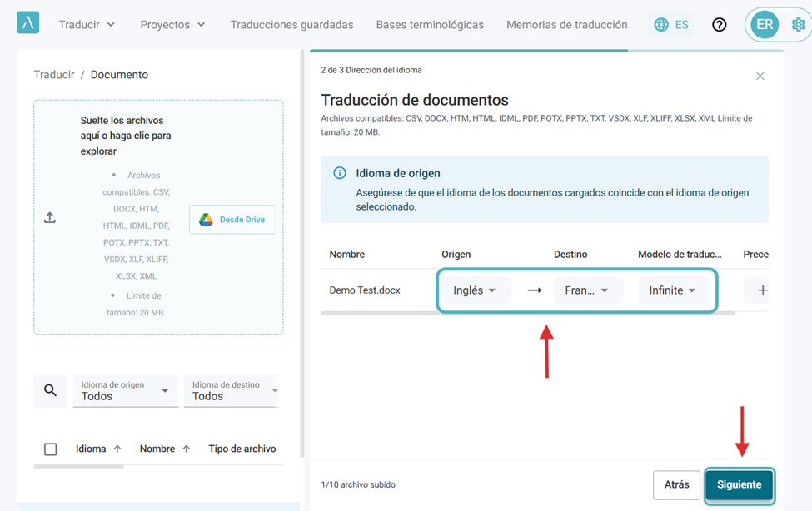
Task: Sort by Nombre using the arrow icon
Action: pyautogui.click(x=187, y=449)
